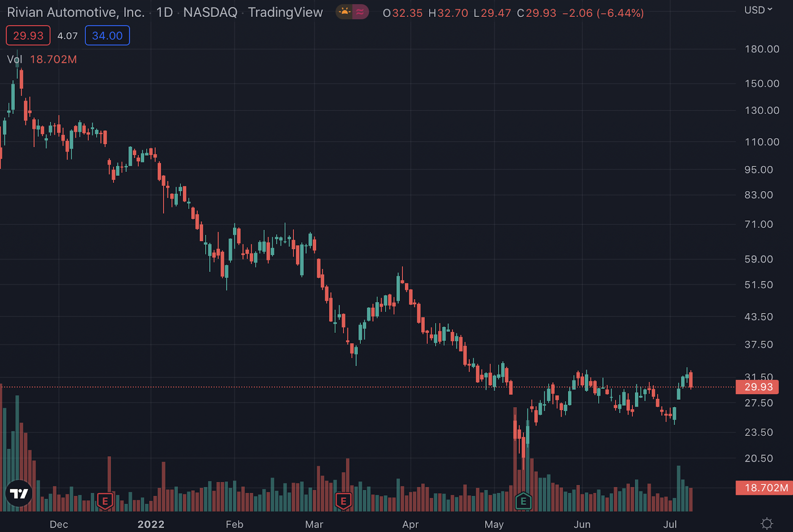Click the mid-March red earnings marker E
Image resolution: width=793 pixels, height=532 pixels.
click(343, 501)
